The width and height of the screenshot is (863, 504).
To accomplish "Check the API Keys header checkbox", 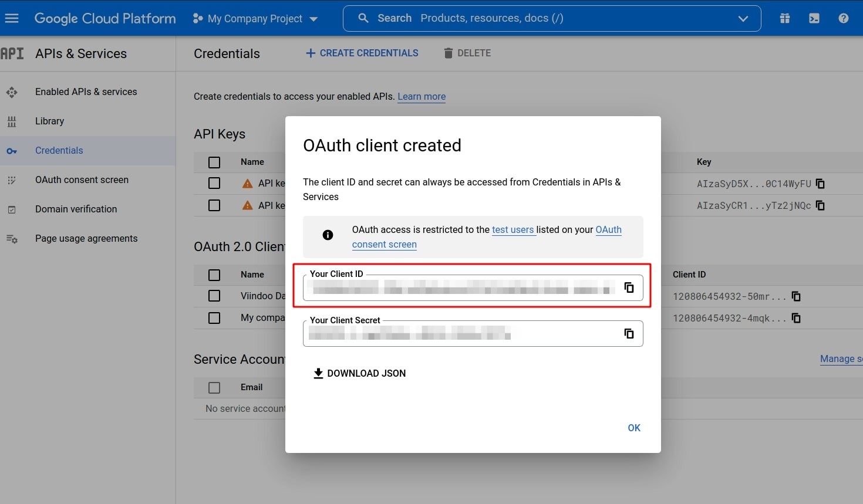I will (x=214, y=162).
